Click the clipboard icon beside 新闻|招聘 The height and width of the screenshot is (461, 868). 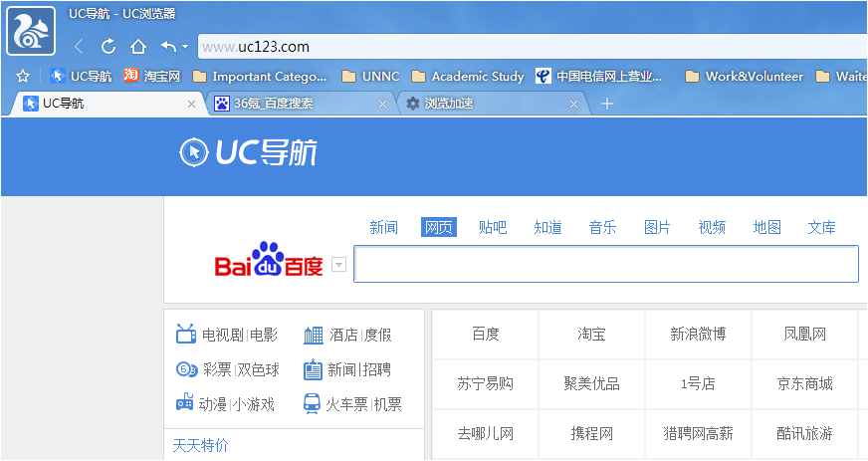pos(313,369)
